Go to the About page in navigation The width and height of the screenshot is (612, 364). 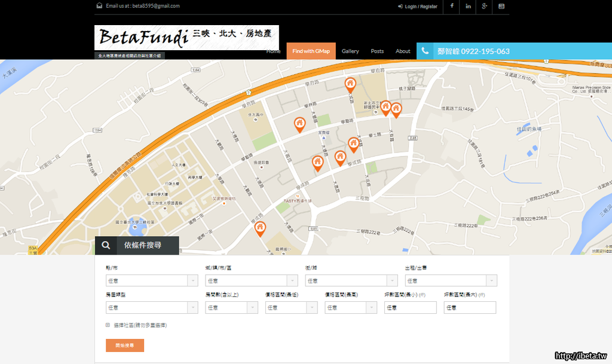tap(403, 51)
